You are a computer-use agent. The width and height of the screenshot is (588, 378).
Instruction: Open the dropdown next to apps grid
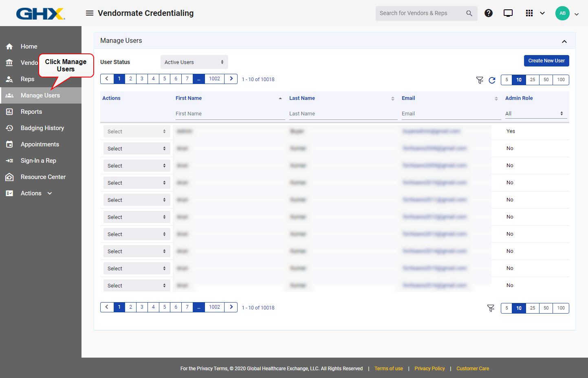(542, 13)
